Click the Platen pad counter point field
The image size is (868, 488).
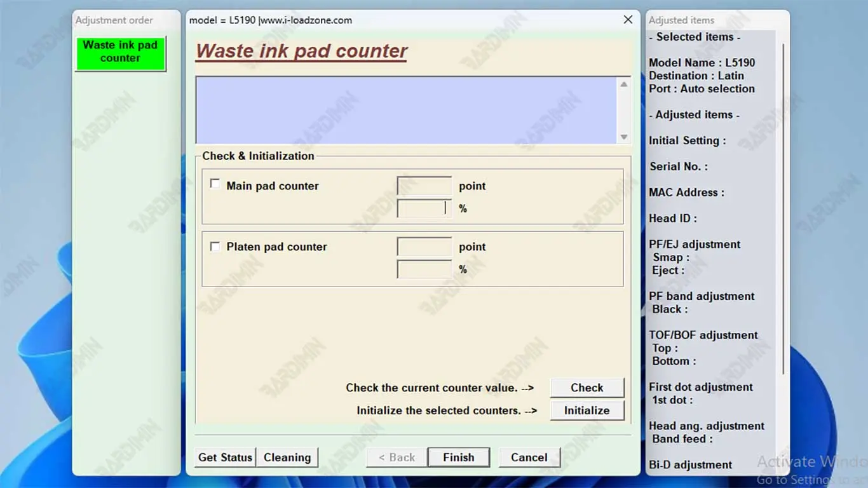[x=424, y=247]
